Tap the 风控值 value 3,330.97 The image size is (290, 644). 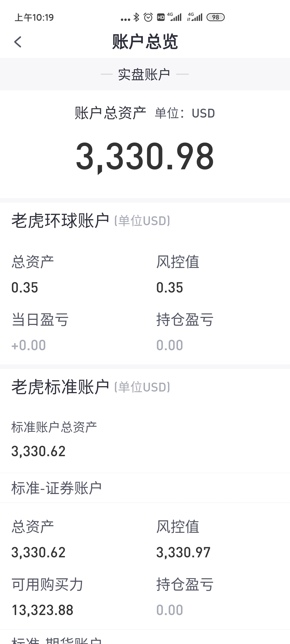pos(183,552)
